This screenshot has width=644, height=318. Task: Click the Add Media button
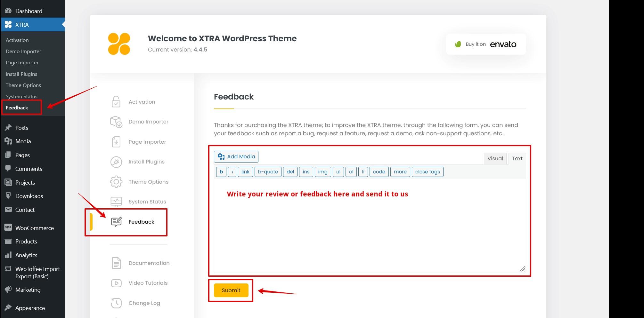click(x=236, y=156)
